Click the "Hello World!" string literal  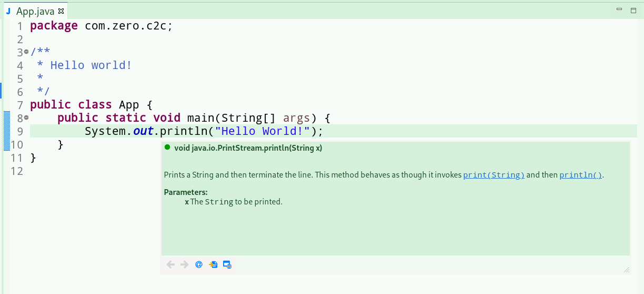[x=262, y=131]
